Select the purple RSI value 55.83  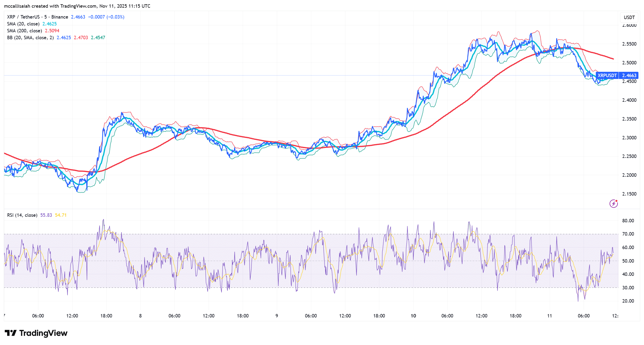pyautogui.click(x=46, y=215)
